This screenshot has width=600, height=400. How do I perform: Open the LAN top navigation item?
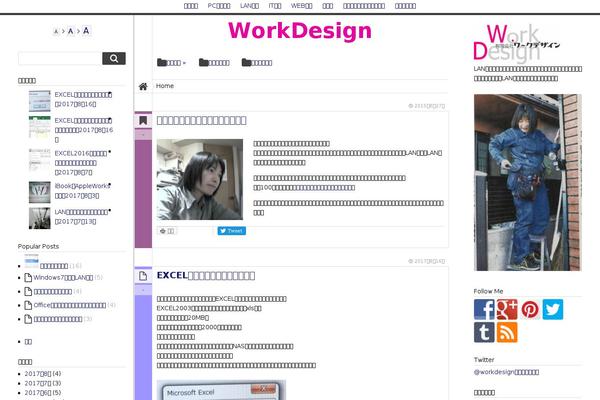coord(249,6)
